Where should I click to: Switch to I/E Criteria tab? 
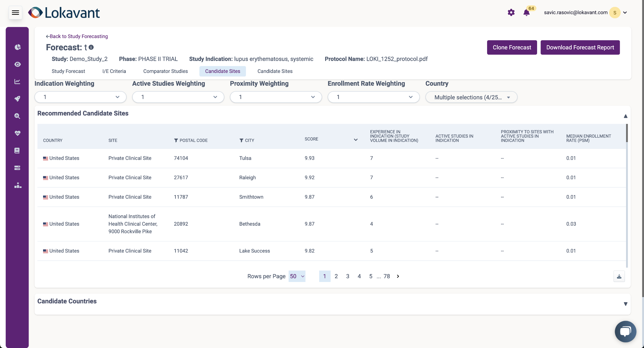tap(114, 71)
